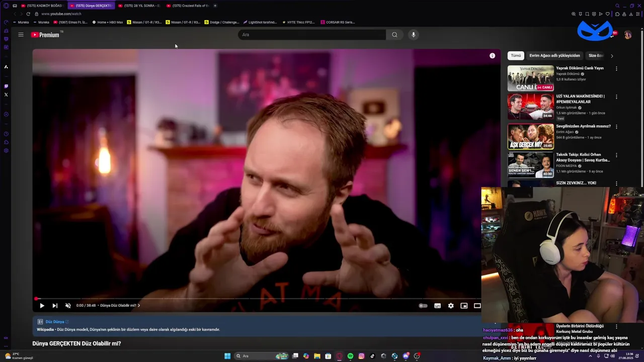Viewport: 644px width, 362px height.
Task: Open the Home • HBO Max bookmark
Action: tap(107, 22)
